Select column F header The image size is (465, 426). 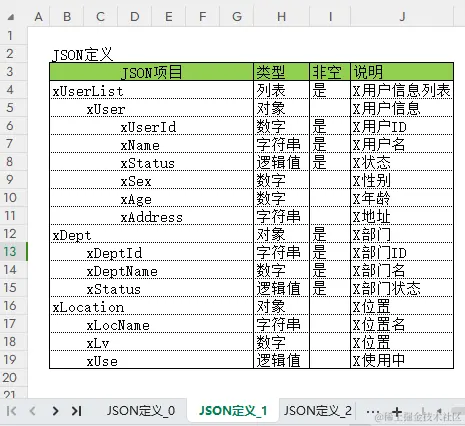[x=203, y=16]
